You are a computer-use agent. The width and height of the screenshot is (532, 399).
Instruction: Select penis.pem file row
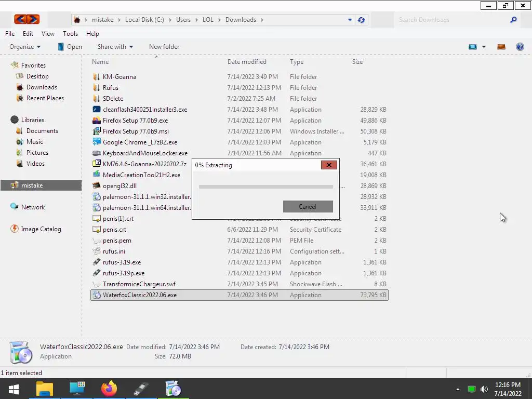pos(239,240)
